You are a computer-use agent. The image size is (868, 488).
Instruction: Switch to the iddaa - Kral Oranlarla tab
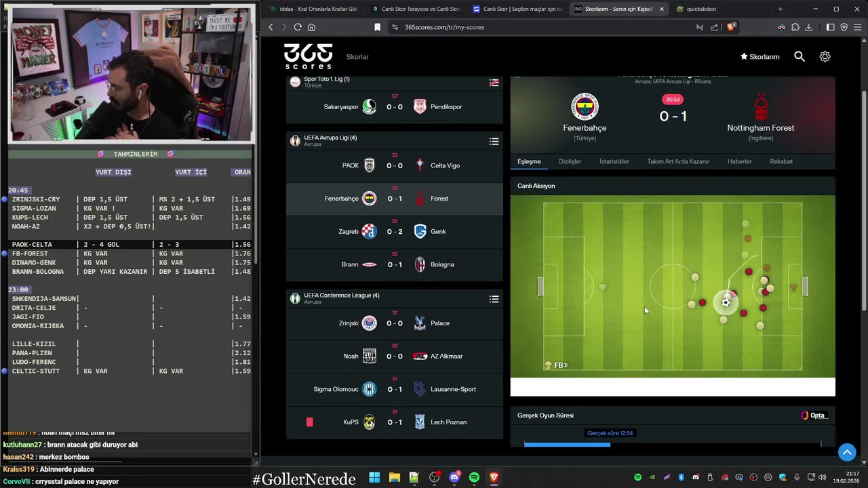313,9
